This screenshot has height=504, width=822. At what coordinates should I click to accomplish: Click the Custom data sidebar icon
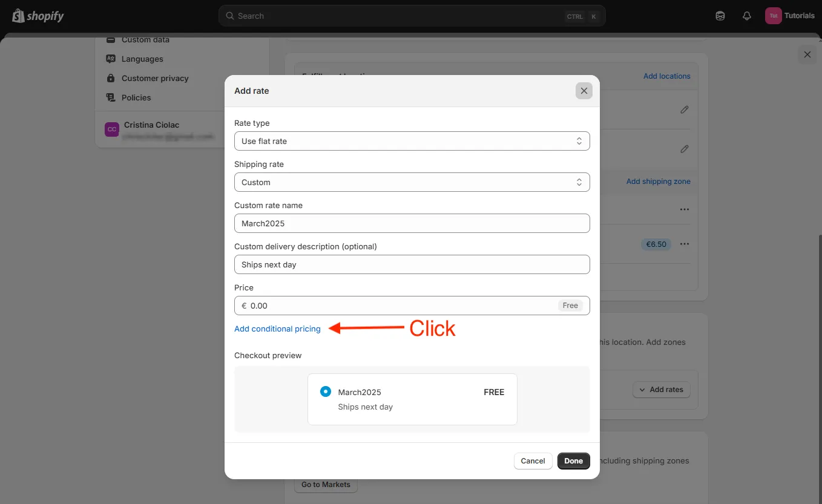pos(111,39)
